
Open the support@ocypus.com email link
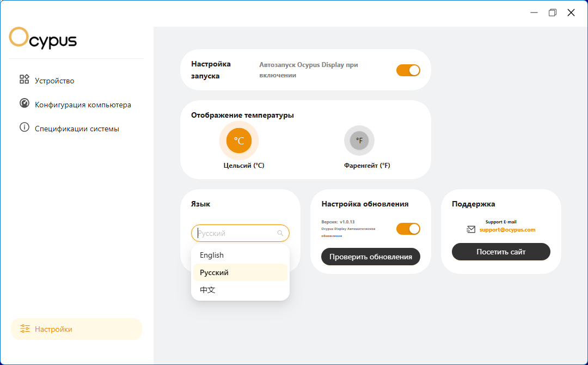[507, 229]
